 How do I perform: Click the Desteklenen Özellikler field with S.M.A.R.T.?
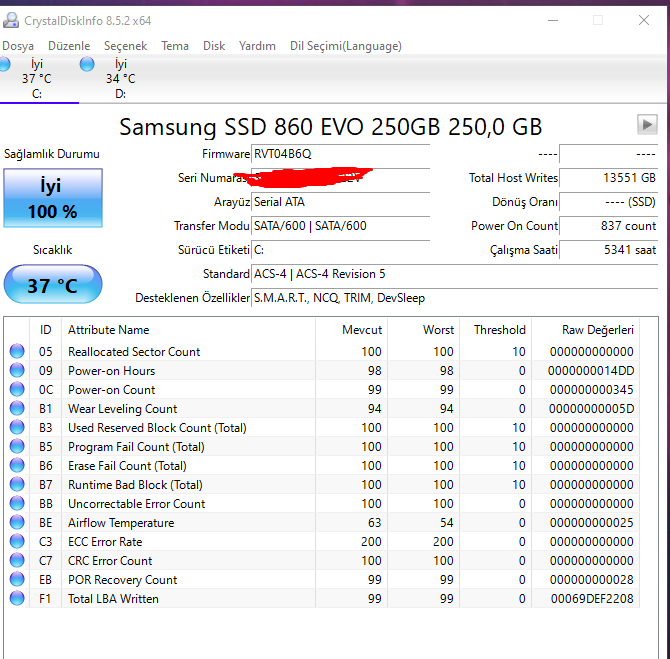455,298
